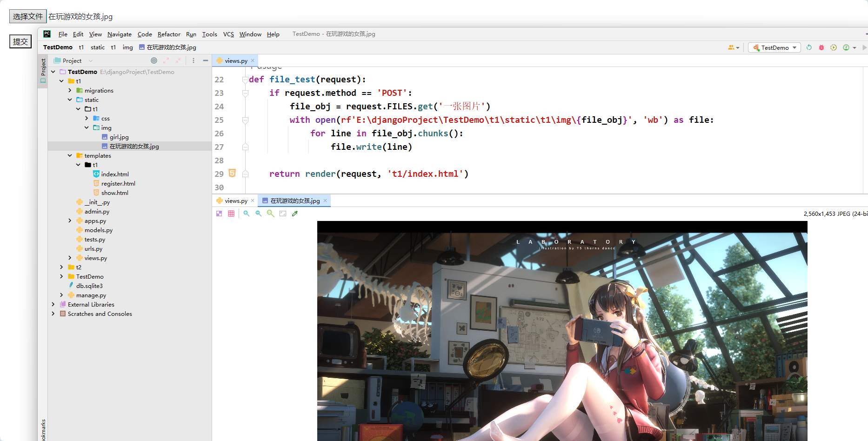Collapse the img folder
868x441 pixels.
[87, 127]
